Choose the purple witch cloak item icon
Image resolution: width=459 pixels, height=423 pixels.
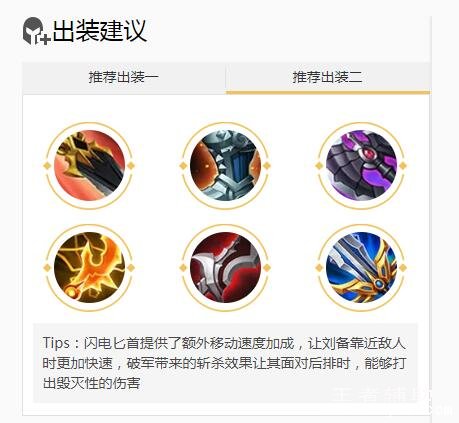click(x=361, y=165)
